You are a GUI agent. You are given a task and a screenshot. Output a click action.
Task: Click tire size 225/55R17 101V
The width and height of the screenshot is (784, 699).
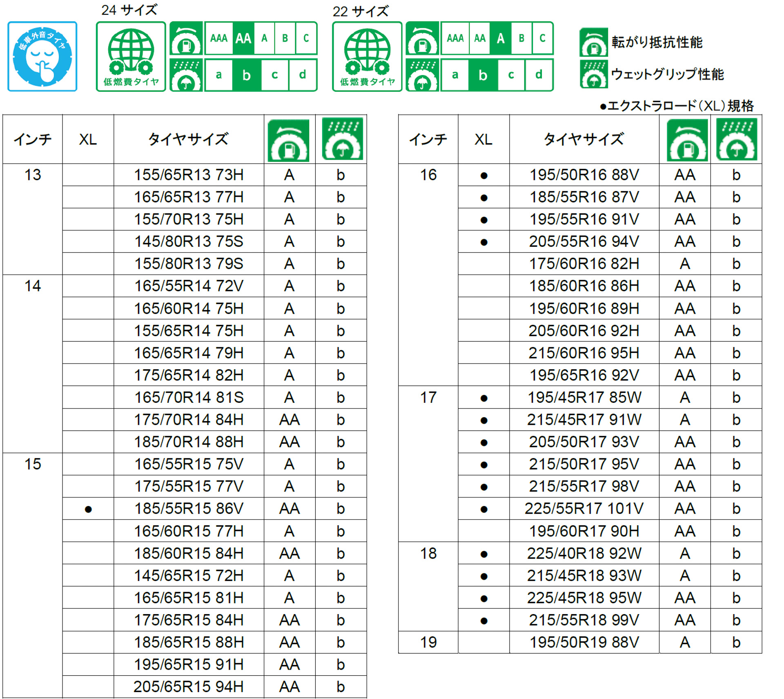584,509
